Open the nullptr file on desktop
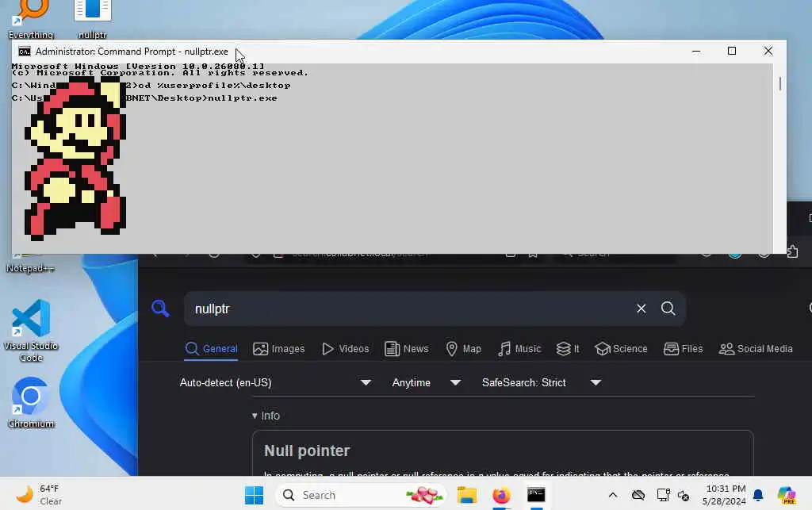 point(93,18)
